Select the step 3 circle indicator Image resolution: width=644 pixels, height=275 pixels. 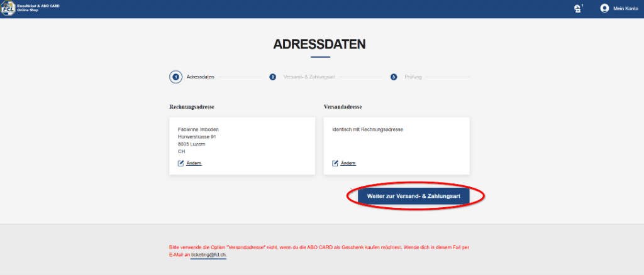394,77
